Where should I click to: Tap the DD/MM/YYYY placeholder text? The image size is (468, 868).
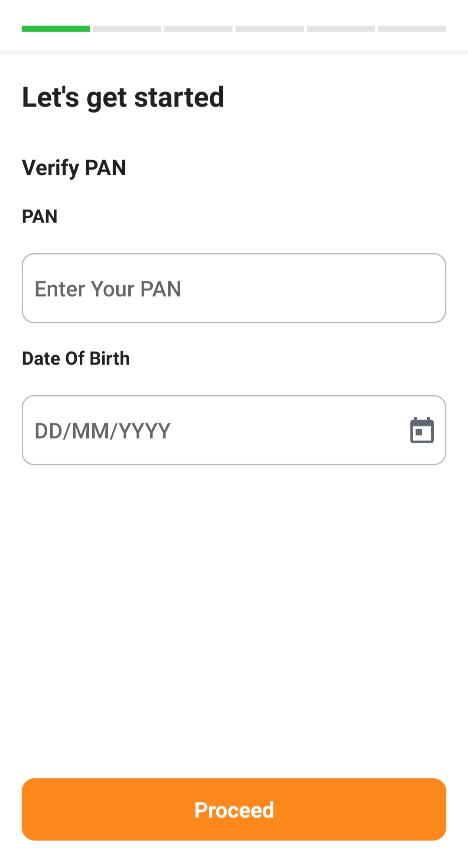(x=103, y=431)
